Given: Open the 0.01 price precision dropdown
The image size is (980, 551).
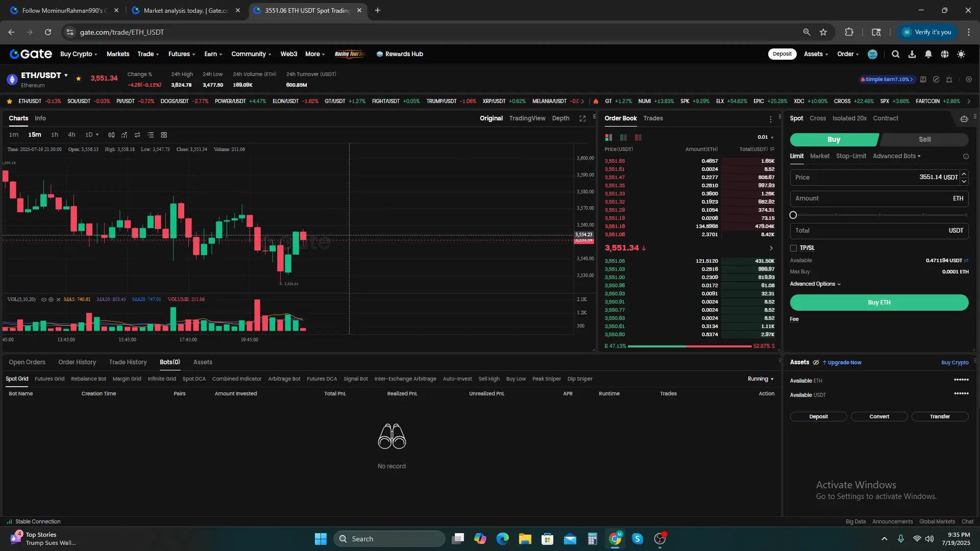Looking at the screenshot, I should coord(766,137).
